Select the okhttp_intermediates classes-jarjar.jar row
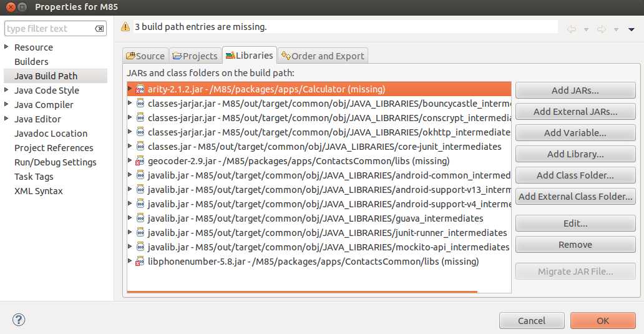The height and width of the screenshot is (334, 644). (319, 132)
